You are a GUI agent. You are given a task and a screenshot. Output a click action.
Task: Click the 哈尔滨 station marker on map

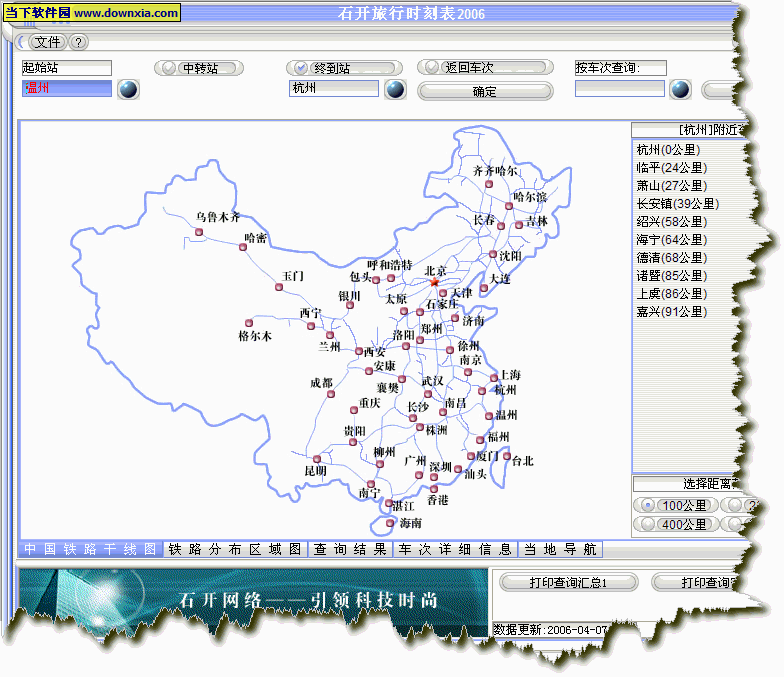point(509,206)
